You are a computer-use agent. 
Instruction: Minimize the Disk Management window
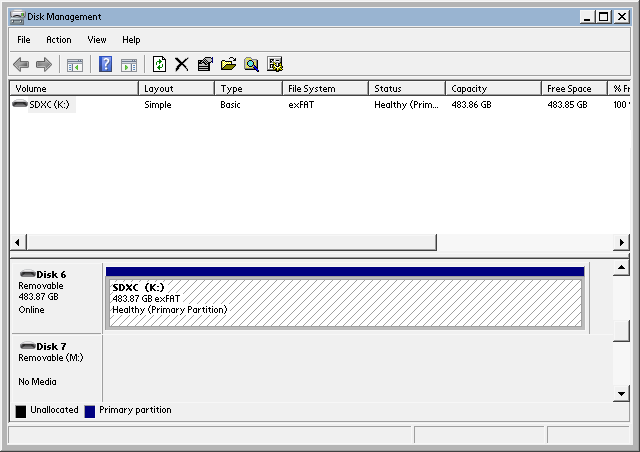(x=587, y=17)
